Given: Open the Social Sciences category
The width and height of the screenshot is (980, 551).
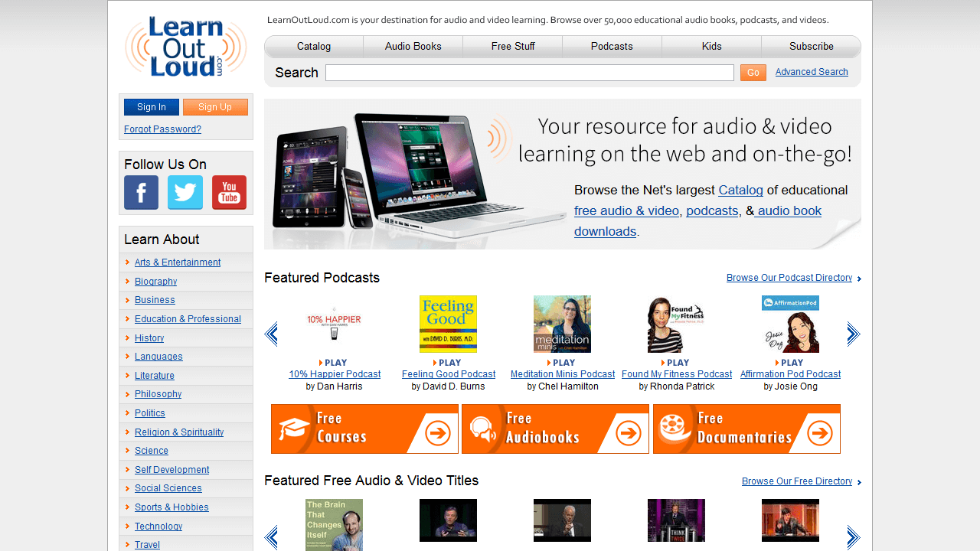Looking at the screenshot, I should point(168,488).
